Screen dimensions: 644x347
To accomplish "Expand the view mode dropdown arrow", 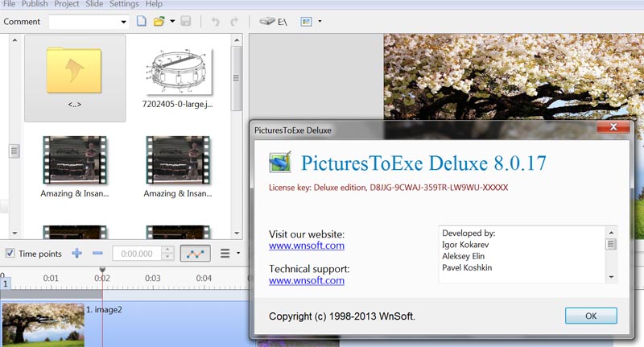I will 320,22.
